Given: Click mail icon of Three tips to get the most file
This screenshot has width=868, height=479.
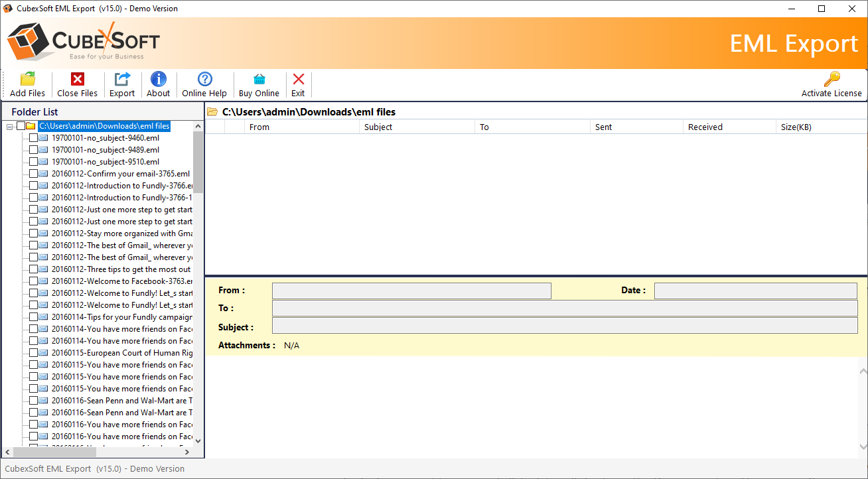Looking at the screenshot, I should click(43, 269).
